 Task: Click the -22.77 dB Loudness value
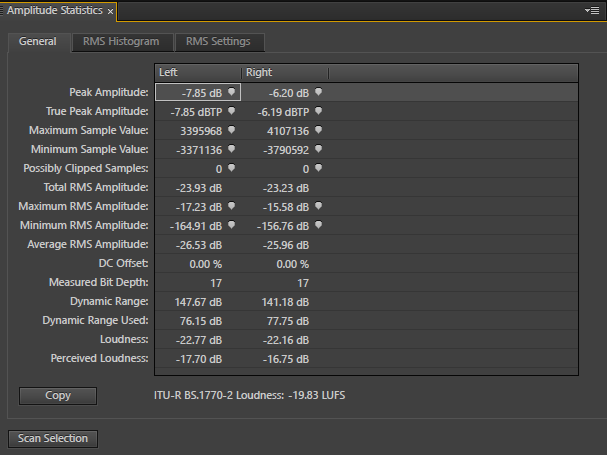point(199,340)
